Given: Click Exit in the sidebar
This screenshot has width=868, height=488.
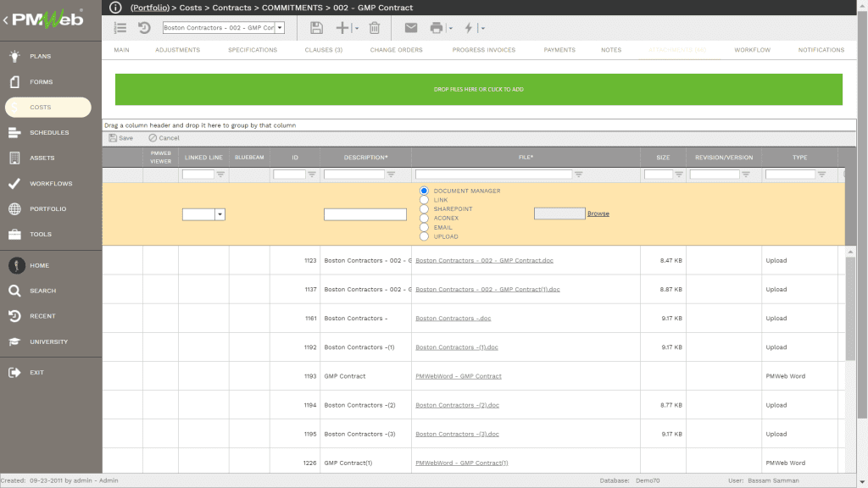Looking at the screenshot, I should click(x=36, y=373).
